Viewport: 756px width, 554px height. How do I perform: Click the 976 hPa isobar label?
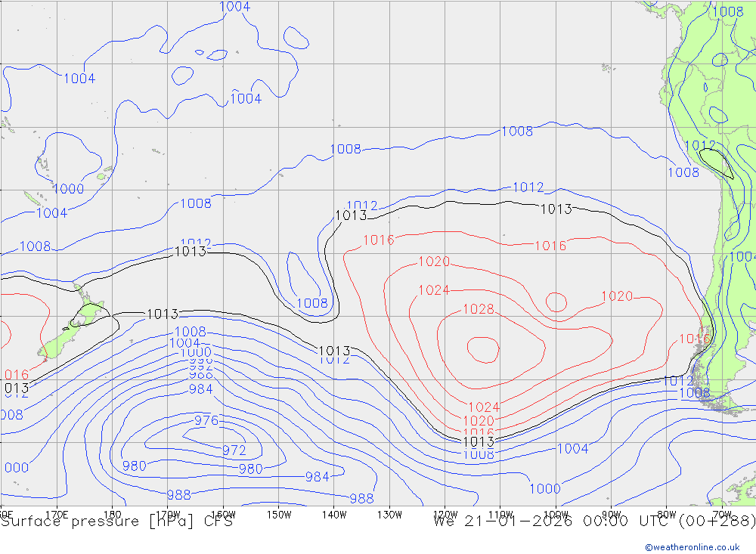(206, 420)
